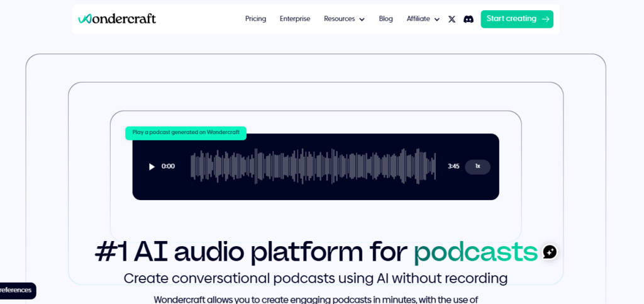
Task: Expand the Resources dropdown
Action: (344, 19)
